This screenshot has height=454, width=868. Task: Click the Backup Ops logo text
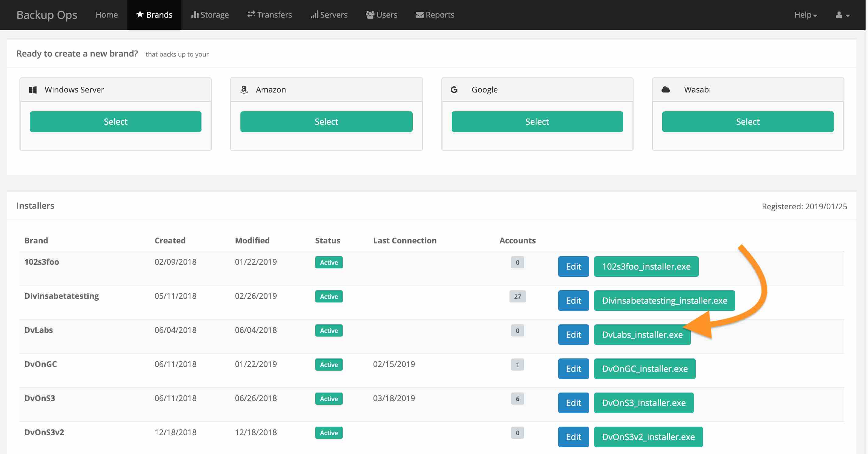click(x=47, y=15)
